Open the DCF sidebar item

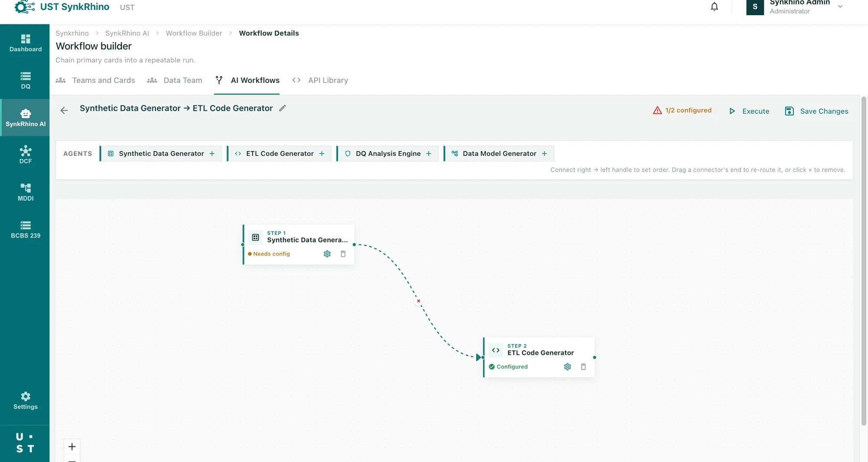[25, 155]
